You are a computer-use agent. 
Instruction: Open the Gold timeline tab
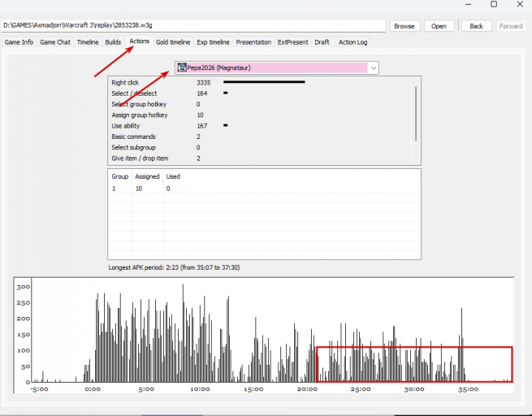[173, 42]
